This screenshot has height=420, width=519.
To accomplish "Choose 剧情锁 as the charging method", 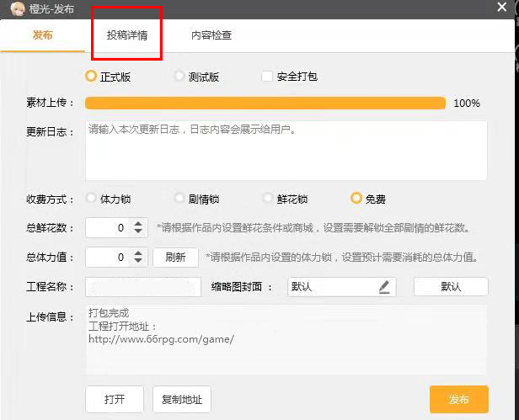I will coord(179,199).
